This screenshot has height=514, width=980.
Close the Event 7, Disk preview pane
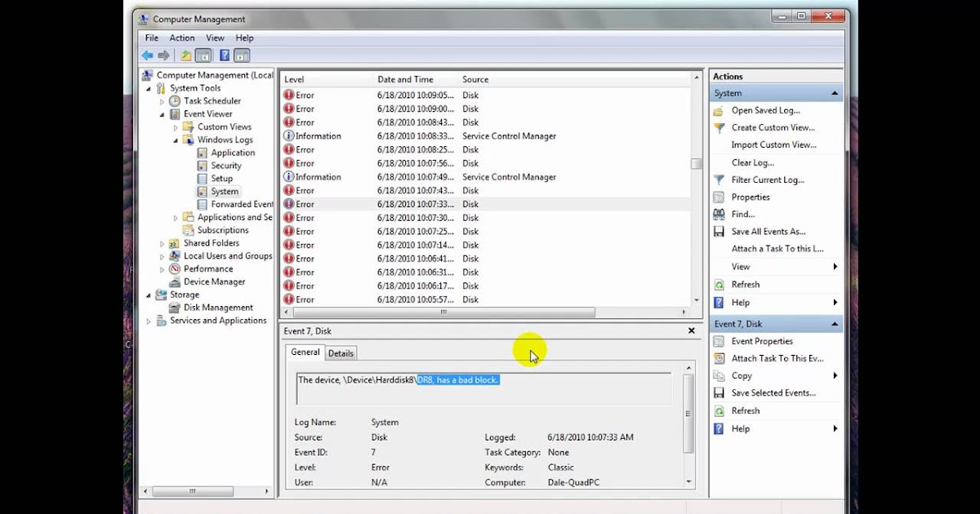(x=692, y=331)
